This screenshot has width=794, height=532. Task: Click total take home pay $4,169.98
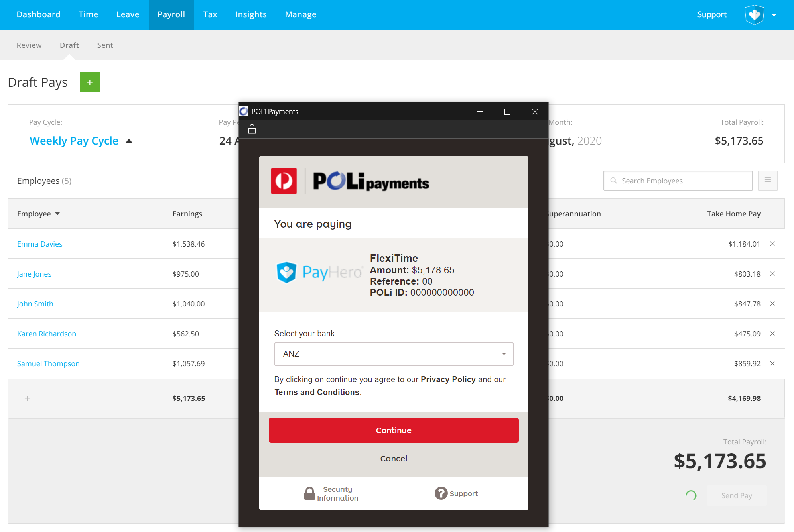point(744,399)
